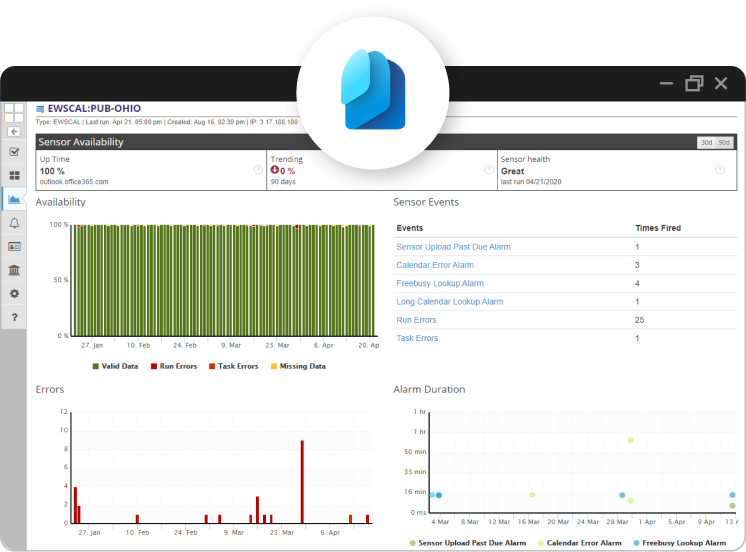This screenshot has width=746, height=552.
Task: Toggle Task Errors legend in Availability chart
Action: point(234,366)
